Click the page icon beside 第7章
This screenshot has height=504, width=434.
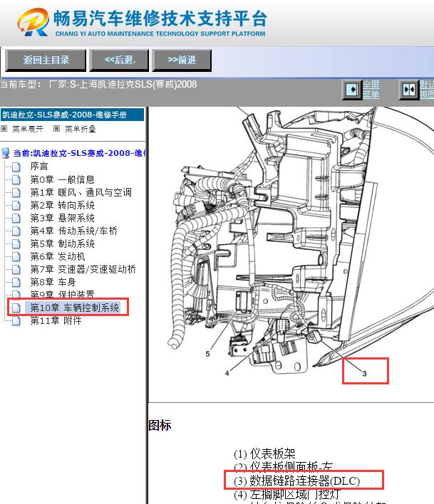tap(16, 270)
